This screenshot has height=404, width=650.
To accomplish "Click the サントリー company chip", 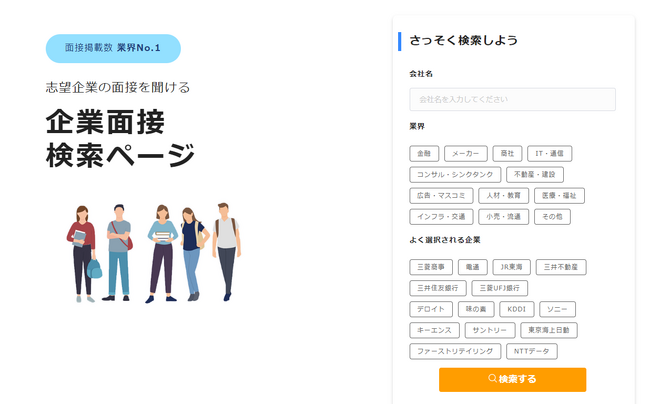I will 490,330.
